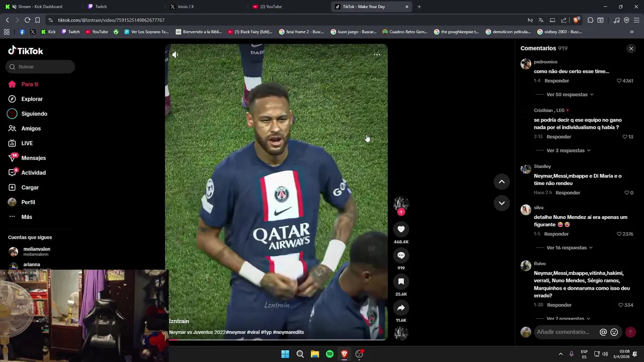Viewport: 644px width, 362px height.
Task: Open Spotify from taskbar
Action: click(x=330, y=354)
